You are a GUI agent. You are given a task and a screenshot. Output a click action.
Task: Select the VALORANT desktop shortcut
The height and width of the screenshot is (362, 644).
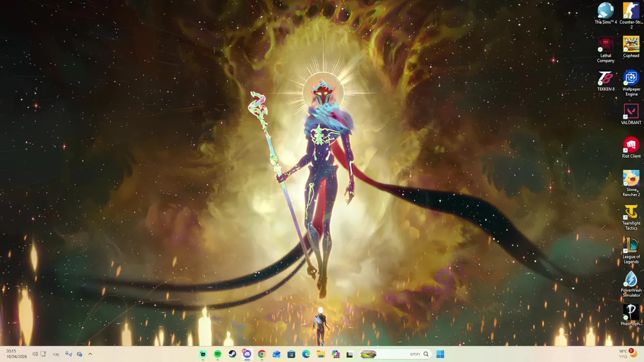point(631,115)
